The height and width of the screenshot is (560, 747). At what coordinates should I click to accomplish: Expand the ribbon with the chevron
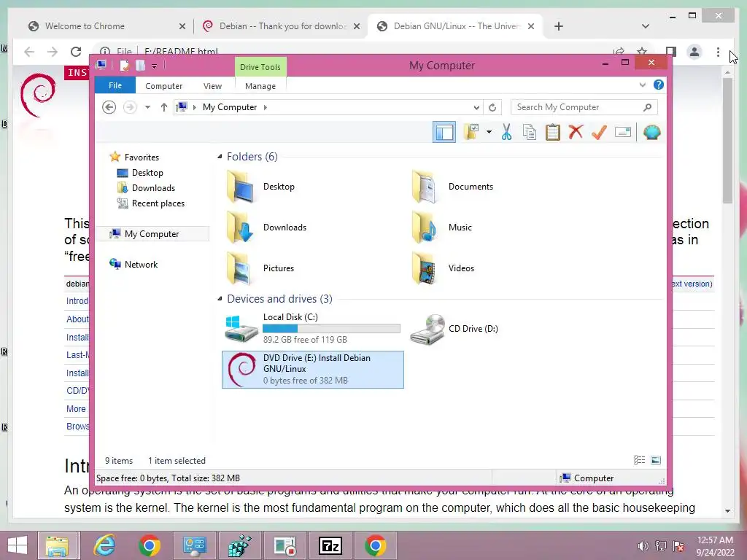(642, 85)
